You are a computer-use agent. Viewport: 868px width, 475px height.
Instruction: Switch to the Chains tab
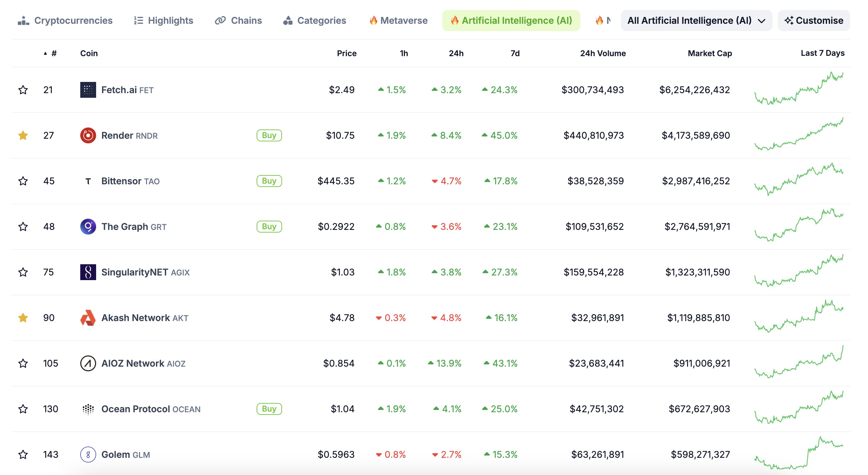238,20
